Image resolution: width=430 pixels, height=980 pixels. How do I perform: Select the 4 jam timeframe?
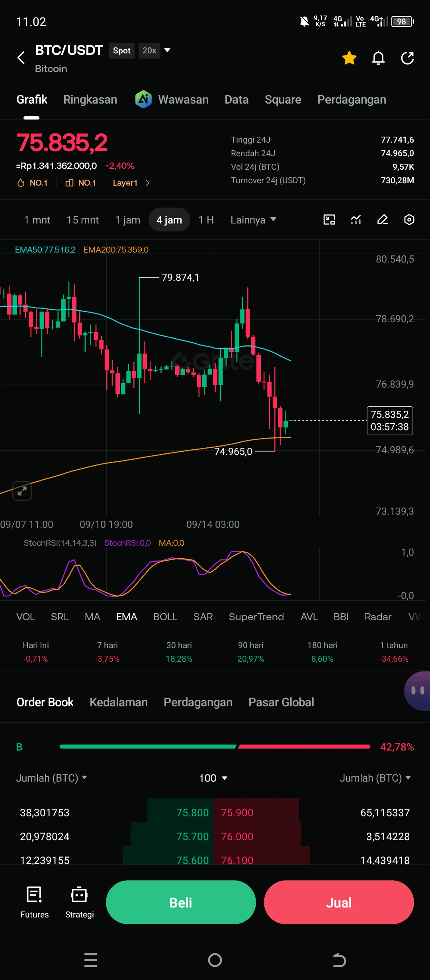(x=169, y=220)
